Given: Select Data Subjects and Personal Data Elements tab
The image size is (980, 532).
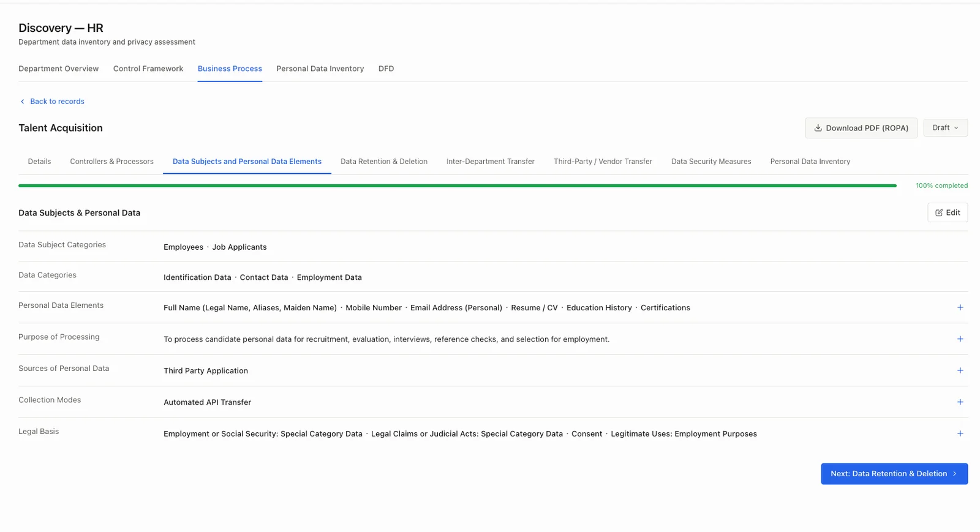Looking at the screenshot, I should (x=247, y=162).
